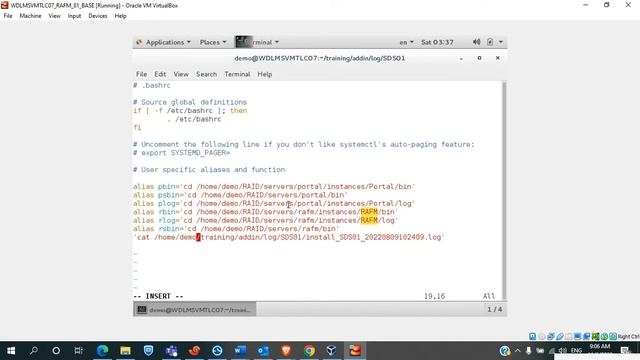
Task: Open the 'en' input language selector
Action: (406, 42)
